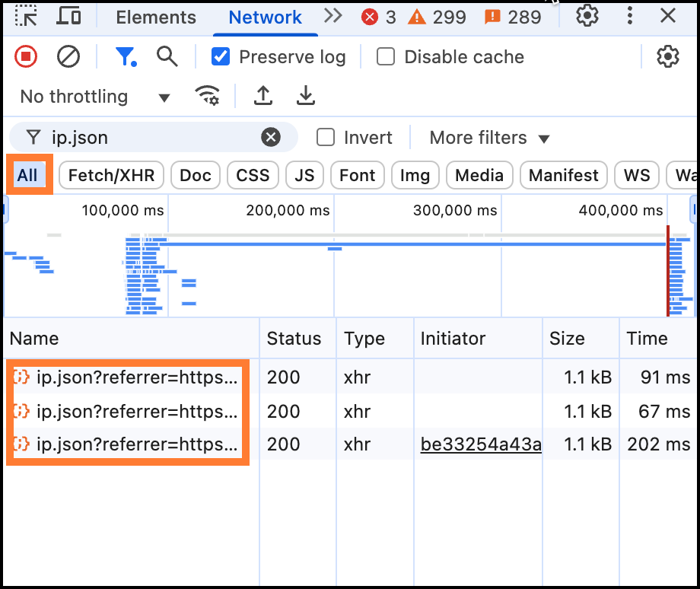The height and width of the screenshot is (589, 700).
Task: Expand the More filters dropdown
Action: pyautogui.click(x=489, y=138)
